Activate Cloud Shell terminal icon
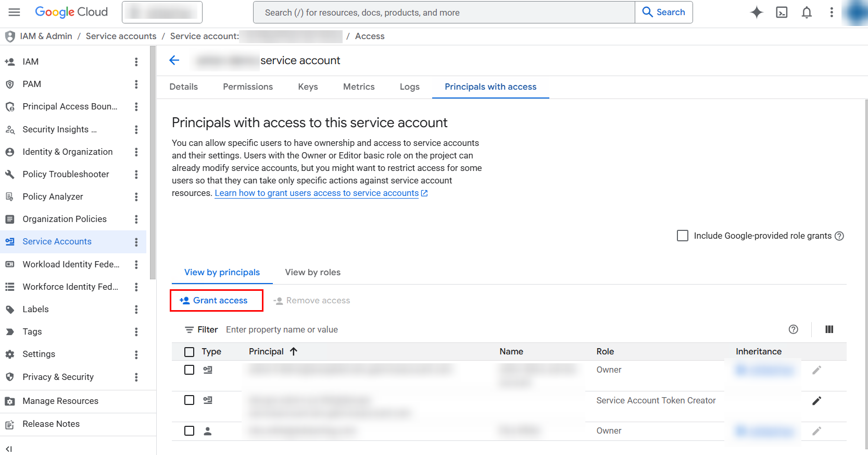868x455 pixels. point(782,13)
